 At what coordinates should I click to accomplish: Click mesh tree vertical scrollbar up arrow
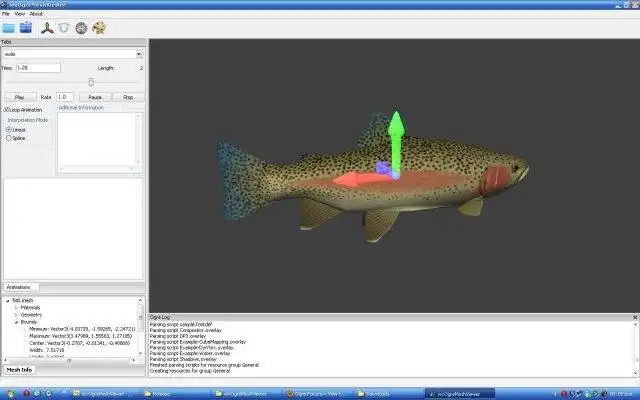tap(140, 300)
